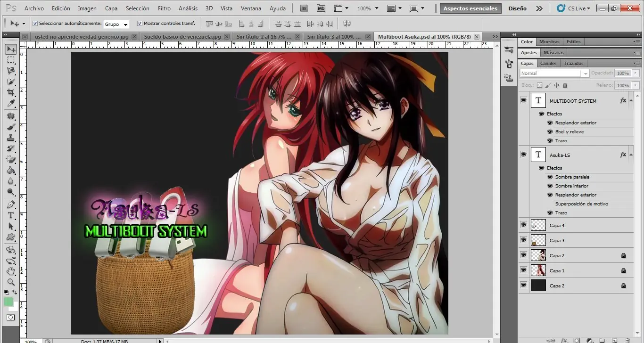Hide the Capa 3 layer
The width and height of the screenshot is (644, 343).
point(523,240)
